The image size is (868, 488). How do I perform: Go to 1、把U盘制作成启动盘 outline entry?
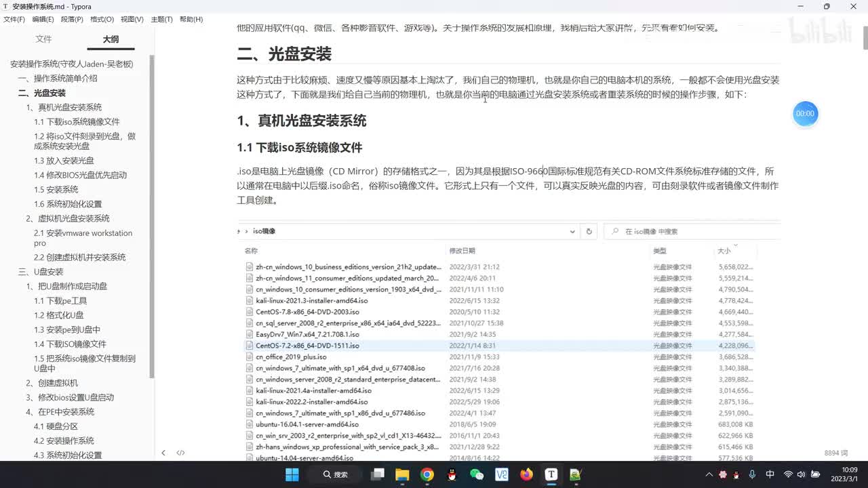pyautogui.click(x=66, y=286)
